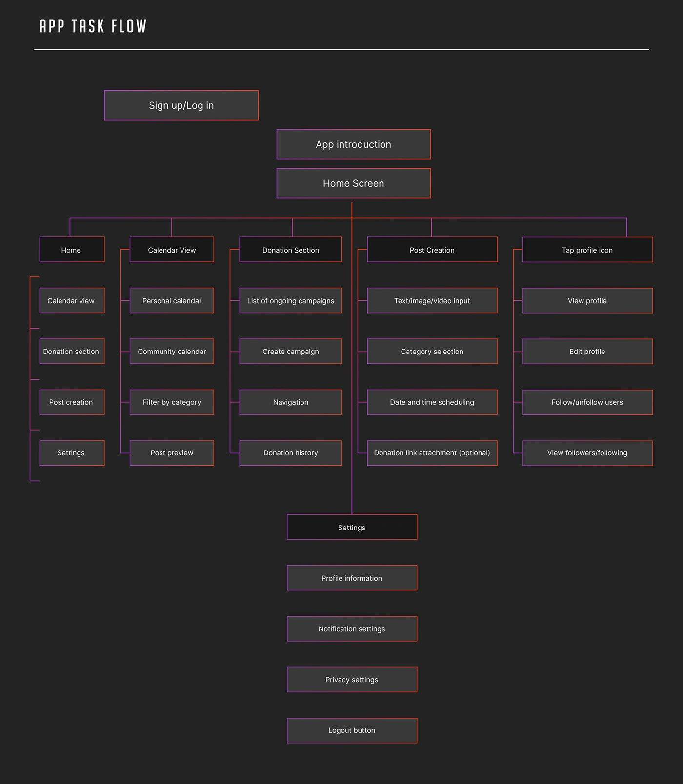The width and height of the screenshot is (683, 784).
Task: Select the Sign up/Log in box
Action: point(181,105)
